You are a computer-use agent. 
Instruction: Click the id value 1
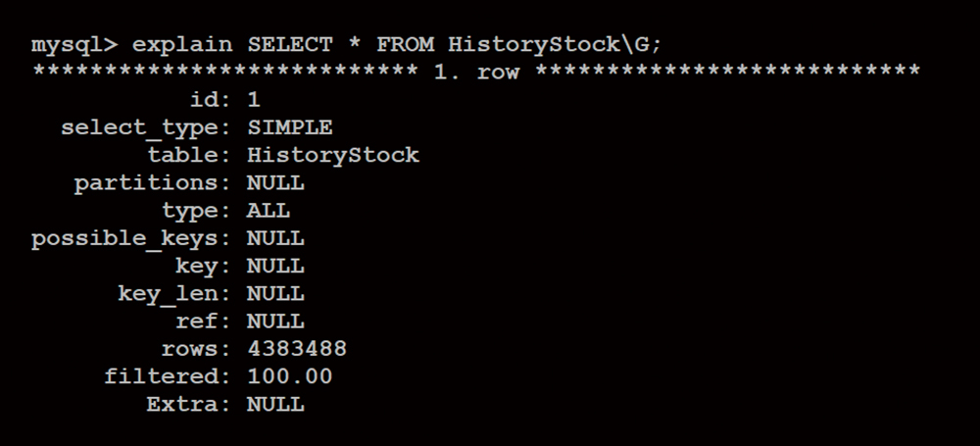(254, 99)
